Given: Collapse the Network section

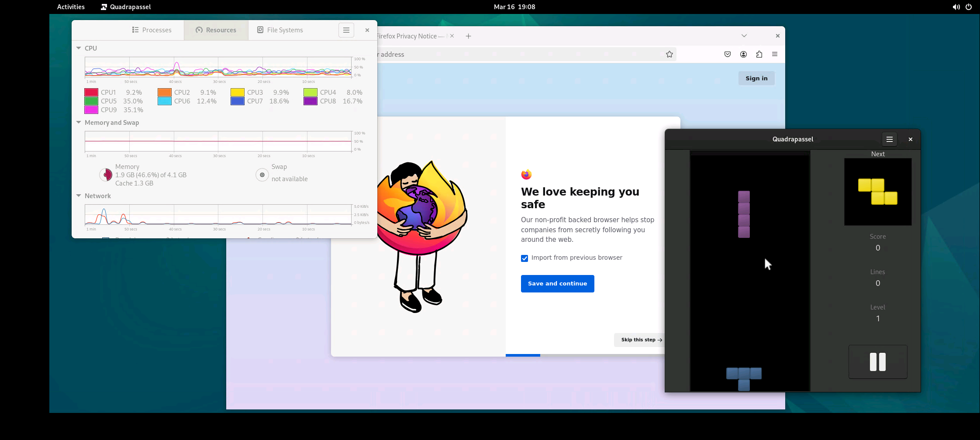Looking at the screenshot, I should click(79, 196).
